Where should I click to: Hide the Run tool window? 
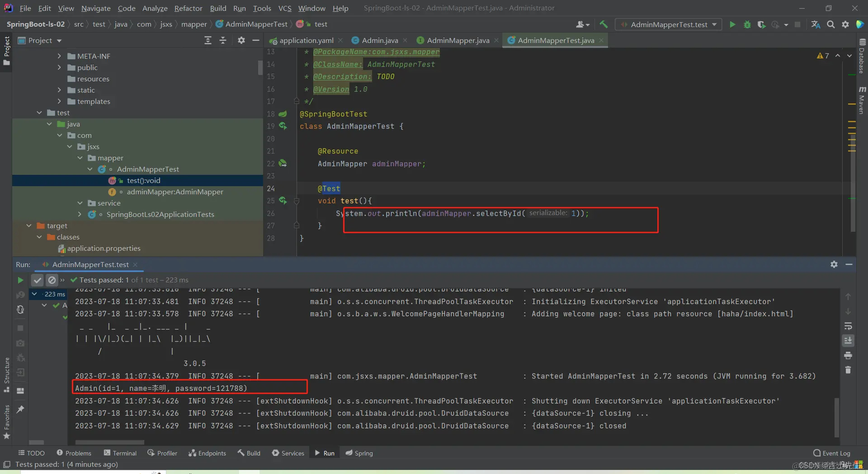[849, 264]
